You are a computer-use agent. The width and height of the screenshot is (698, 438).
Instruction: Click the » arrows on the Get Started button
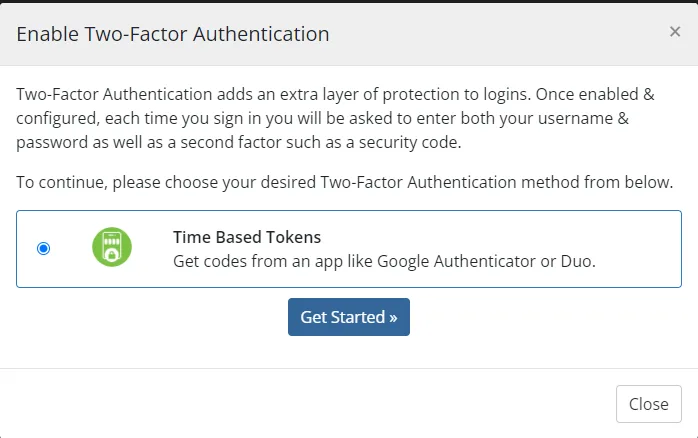[393, 317]
